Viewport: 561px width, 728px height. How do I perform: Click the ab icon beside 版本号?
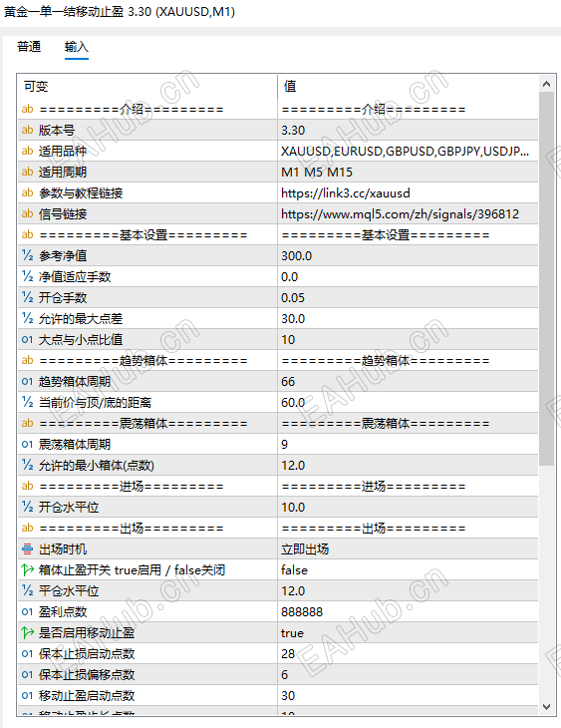[27, 130]
